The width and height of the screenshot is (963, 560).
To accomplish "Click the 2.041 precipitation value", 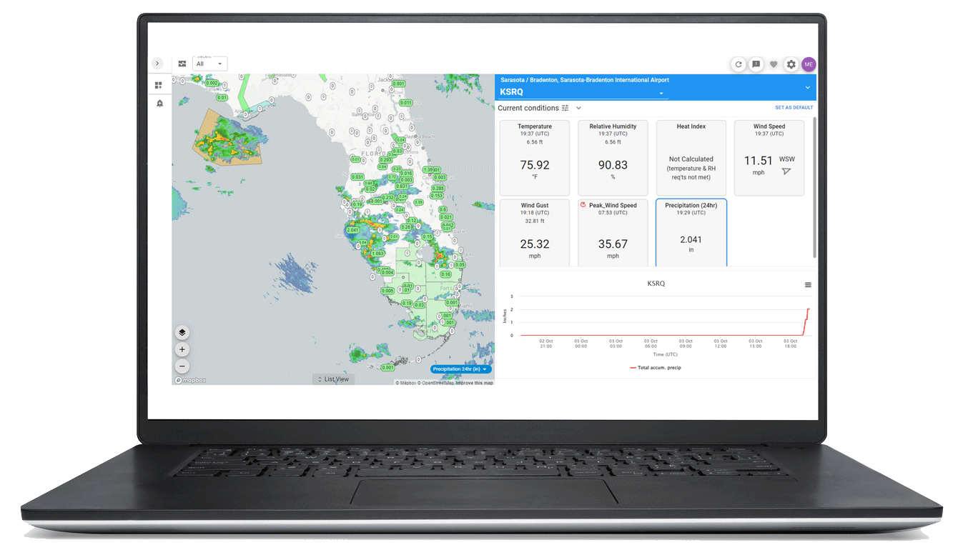I will click(x=691, y=240).
